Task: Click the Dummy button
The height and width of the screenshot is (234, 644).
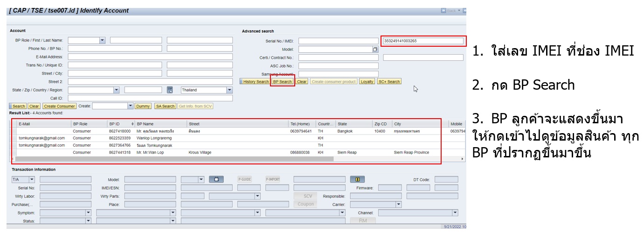Action: (x=143, y=106)
